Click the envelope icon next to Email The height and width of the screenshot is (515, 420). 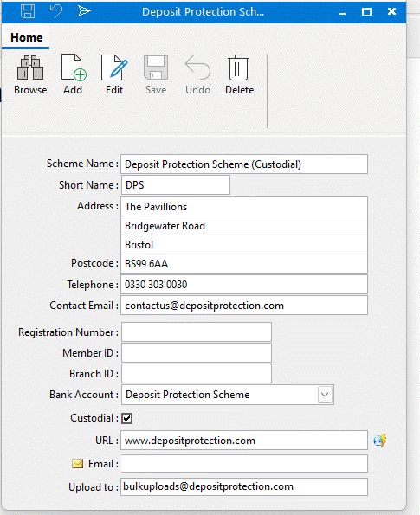(x=78, y=464)
